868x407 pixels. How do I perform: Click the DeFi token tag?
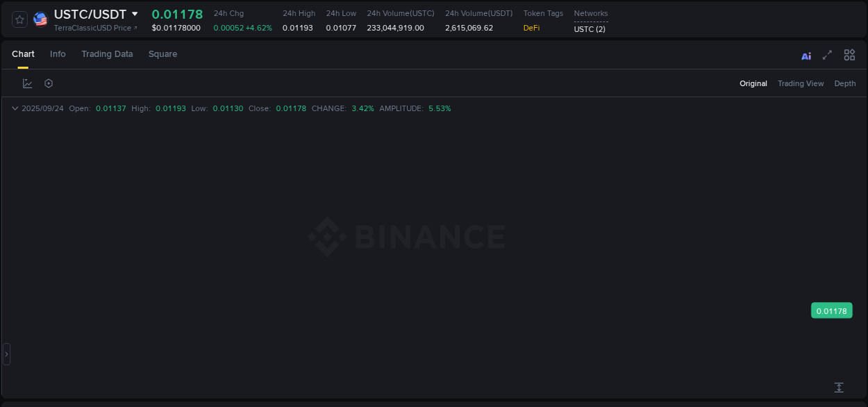(531, 28)
